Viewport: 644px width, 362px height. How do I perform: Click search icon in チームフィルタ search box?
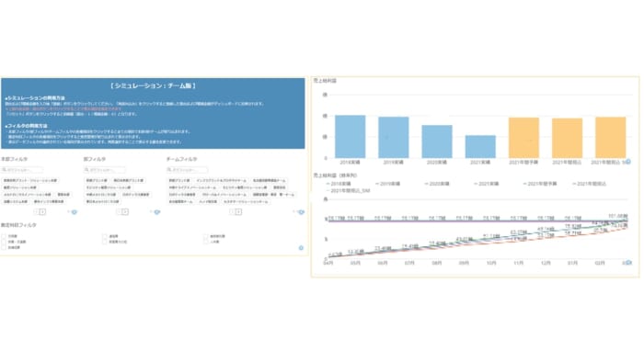(169, 170)
